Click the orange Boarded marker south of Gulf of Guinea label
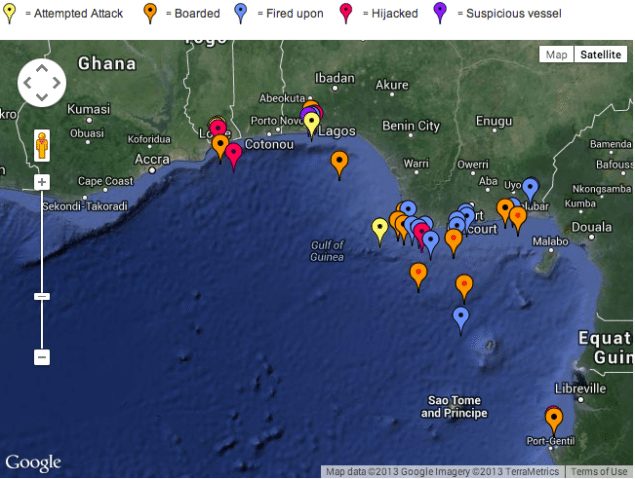The height and width of the screenshot is (479, 635). click(418, 274)
